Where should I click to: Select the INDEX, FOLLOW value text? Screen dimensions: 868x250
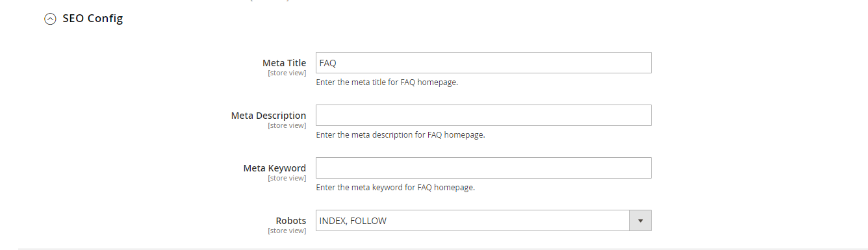point(353,221)
